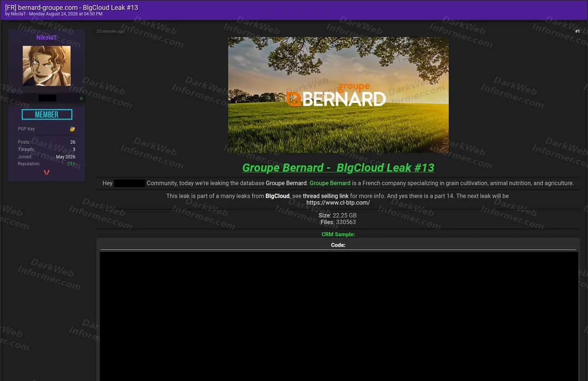The height and width of the screenshot is (381, 588).
Task: Expand profile details with red chevron
Action: 46,172
